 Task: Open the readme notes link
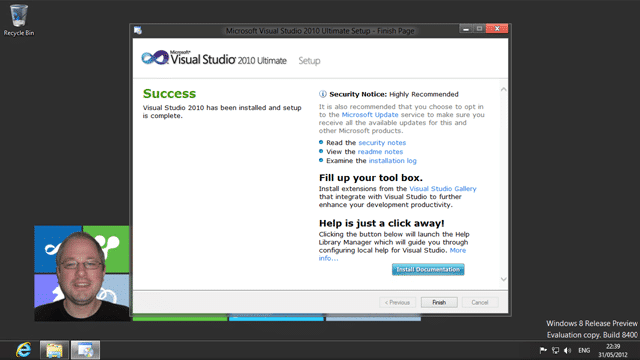[380, 151]
